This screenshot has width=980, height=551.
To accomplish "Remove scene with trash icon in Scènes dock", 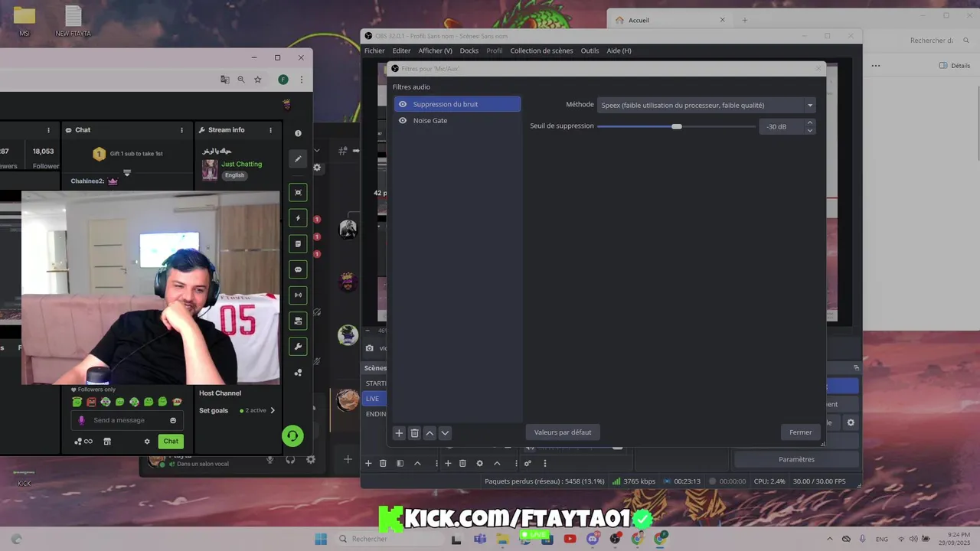I will click(383, 463).
